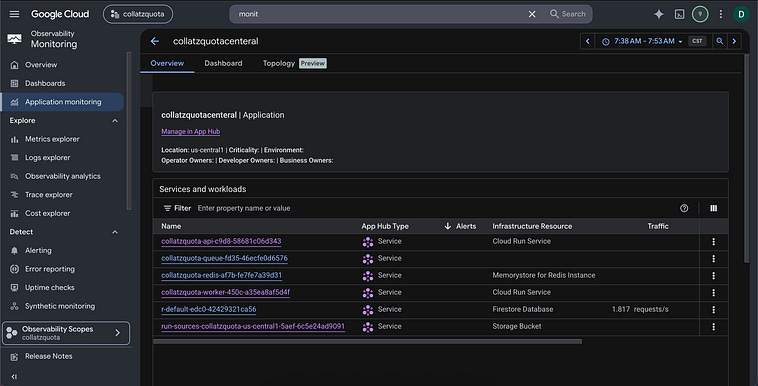Open Observability Scopes collatzquota selector

click(66, 333)
